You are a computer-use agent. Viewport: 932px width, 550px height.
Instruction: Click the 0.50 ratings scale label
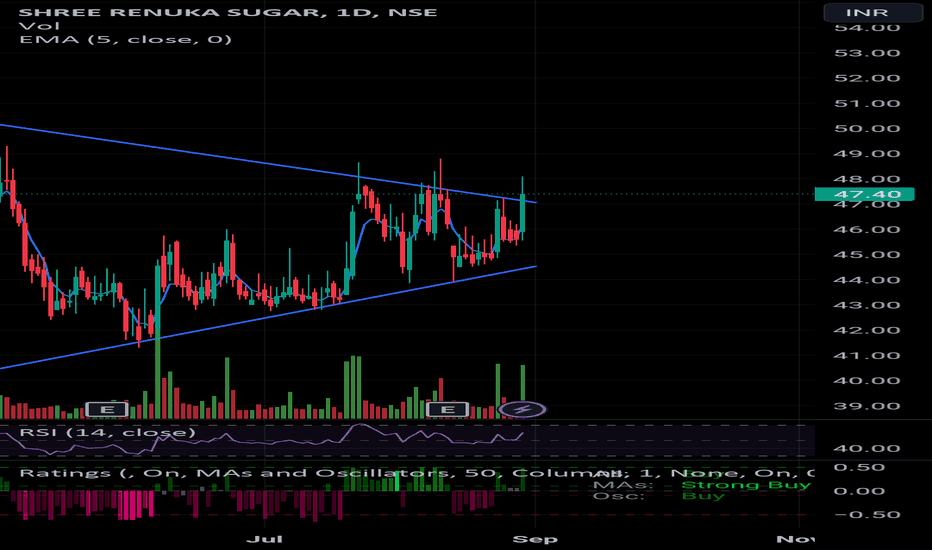pyautogui.click(x=868, y=467)
